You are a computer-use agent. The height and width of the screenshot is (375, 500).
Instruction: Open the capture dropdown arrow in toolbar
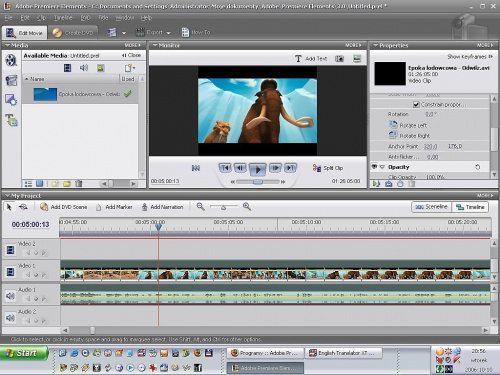(124, 33)
